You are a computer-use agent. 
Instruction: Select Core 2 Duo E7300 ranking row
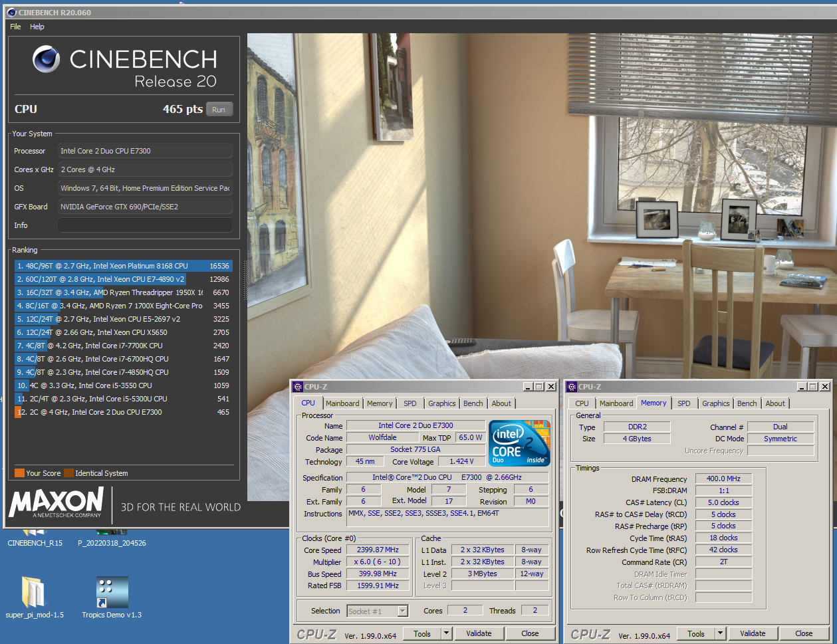124,412
